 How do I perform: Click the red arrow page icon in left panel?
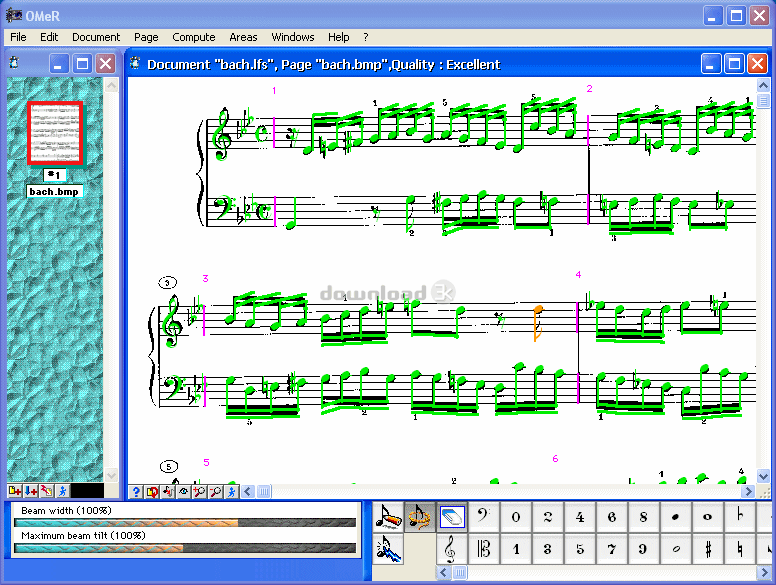(47, 491)
